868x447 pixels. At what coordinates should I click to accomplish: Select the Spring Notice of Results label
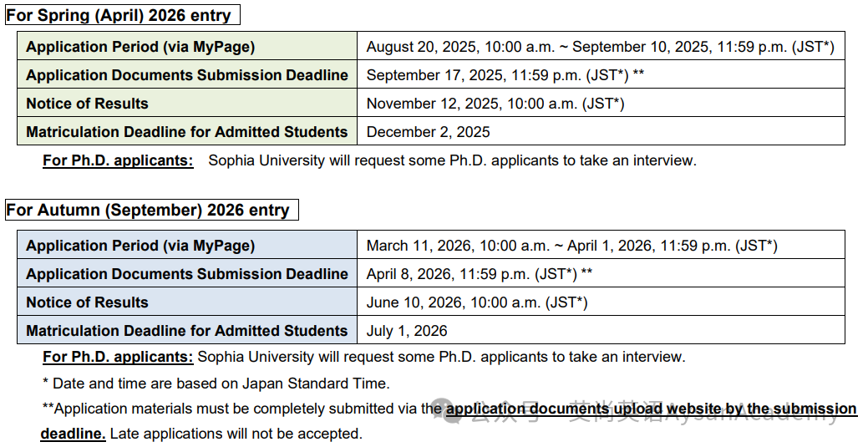tap(88, 104)
